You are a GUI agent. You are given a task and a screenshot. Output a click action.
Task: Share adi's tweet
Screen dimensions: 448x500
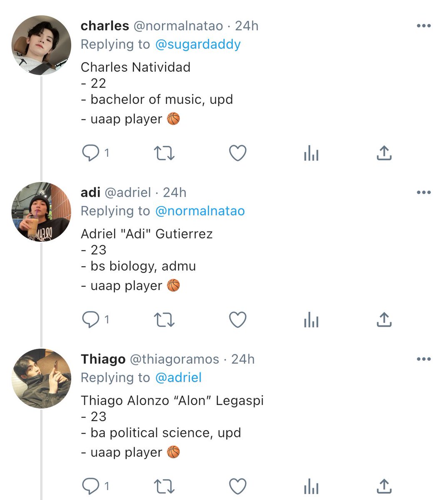[384, 320]
